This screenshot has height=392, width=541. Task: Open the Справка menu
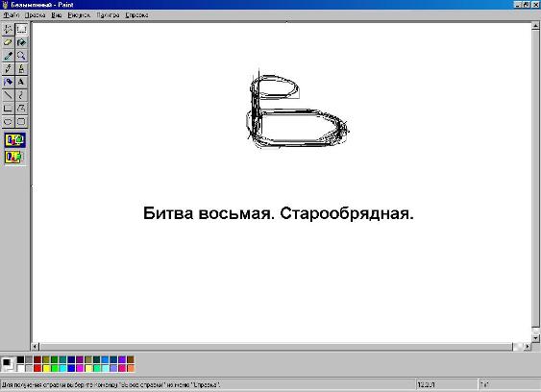(136, 15)
